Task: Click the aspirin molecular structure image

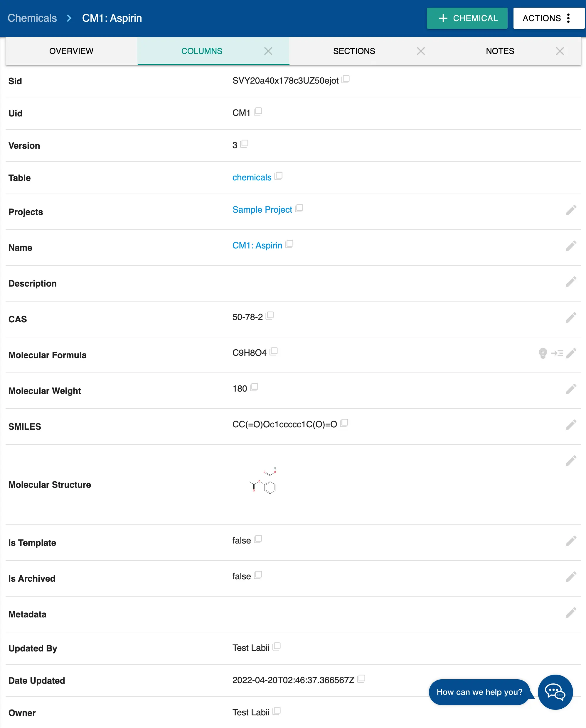Action: click(262, 480)
